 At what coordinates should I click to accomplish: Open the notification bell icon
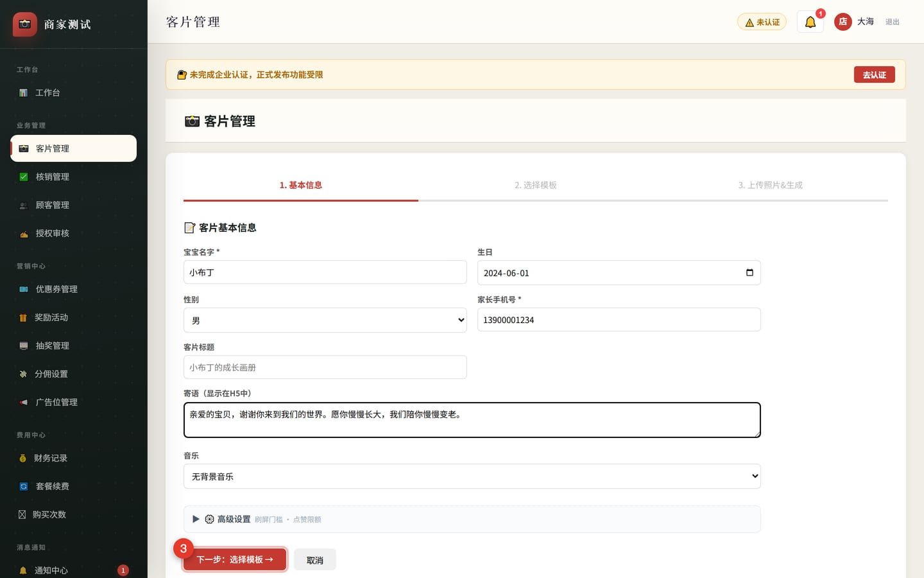810,22
